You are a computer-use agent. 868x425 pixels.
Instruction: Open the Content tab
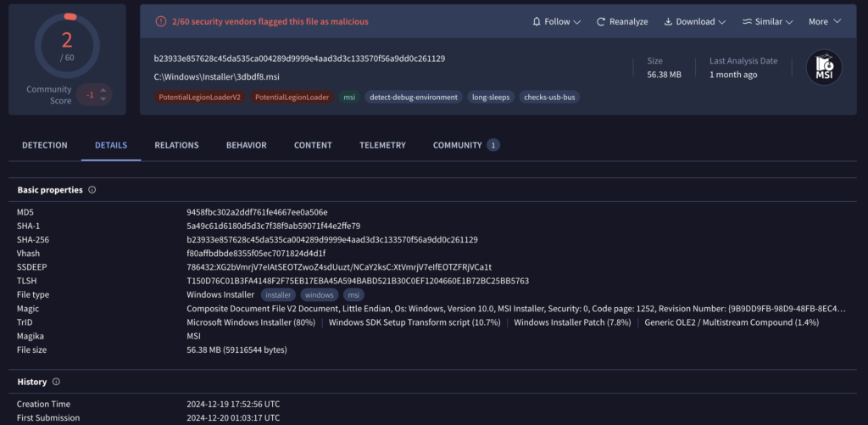click(x=313, y=145)
